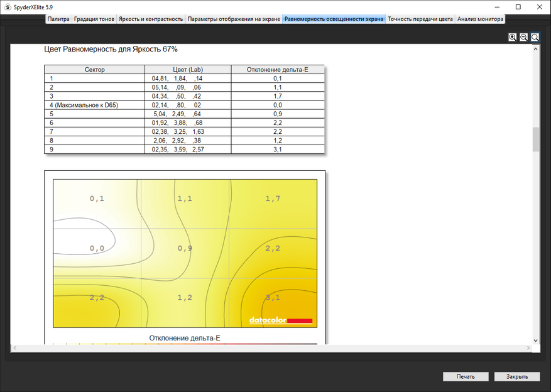The width and height of the screenshot is (551, 392).
Task: Open the Анализ монитора tab
Action: click(480, 19)
